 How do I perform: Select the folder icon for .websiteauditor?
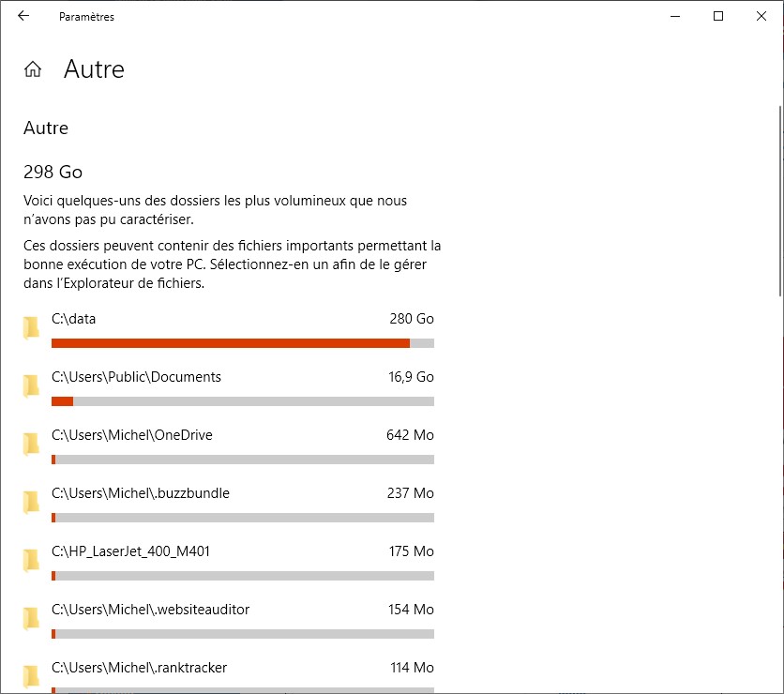[x=32, y=618]
